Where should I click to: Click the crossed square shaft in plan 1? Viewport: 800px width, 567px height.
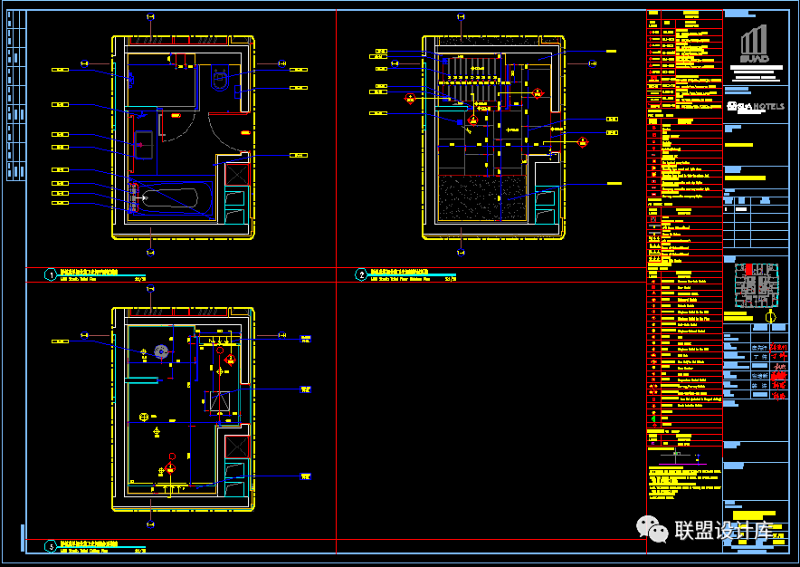click(237, 174)
